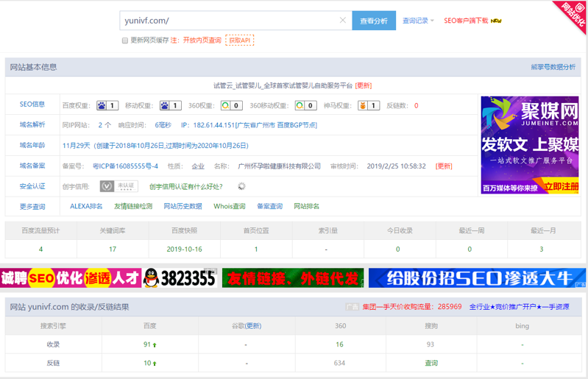
Task: Open the Whois查询 link
Action: (x=230, y=206)
